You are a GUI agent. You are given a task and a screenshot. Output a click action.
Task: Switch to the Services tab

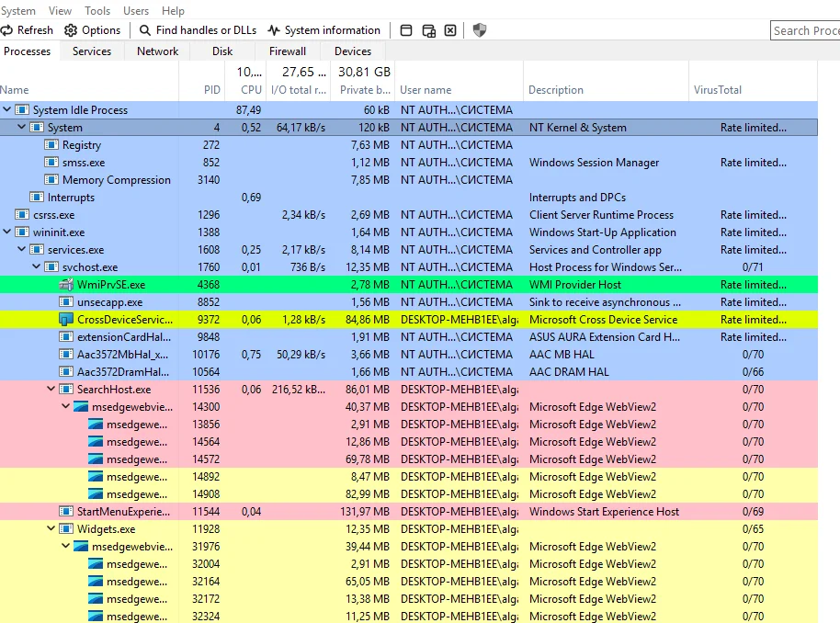pyautogui.click(x=92, y=51)
